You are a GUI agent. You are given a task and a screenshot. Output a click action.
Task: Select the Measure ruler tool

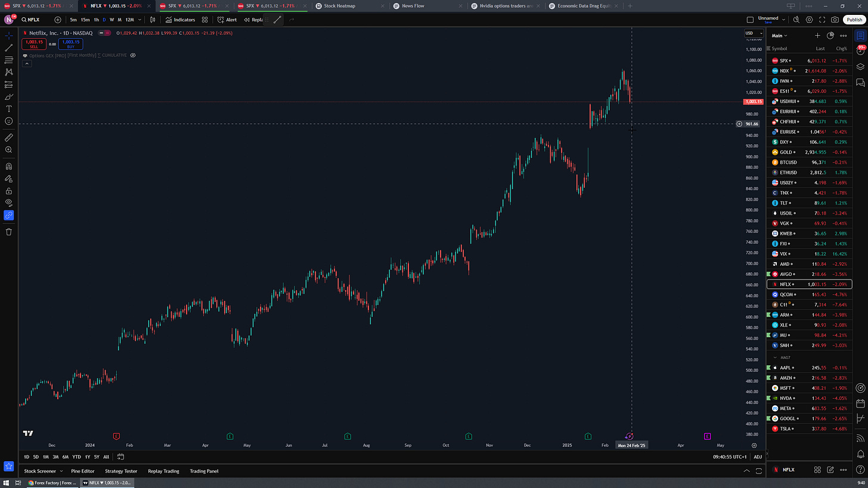click(x=9, y=138)
